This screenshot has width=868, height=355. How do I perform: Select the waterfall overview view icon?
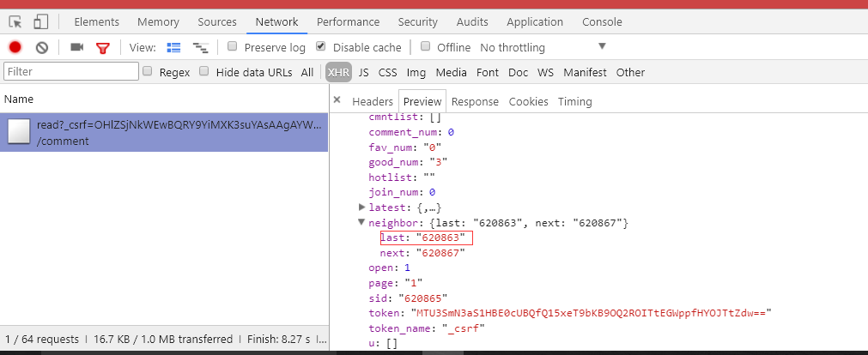[200, 47]
